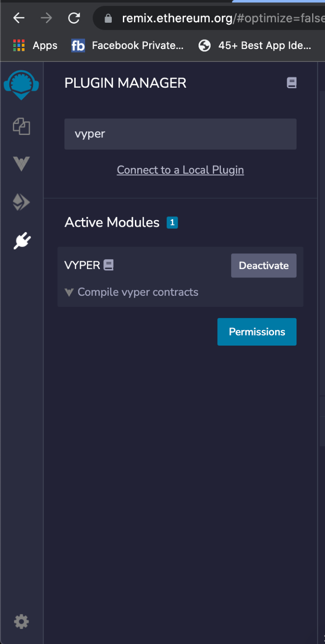Image resolution: width=325 pixels, height=644 pixels.
Task: Click the VYPER plugin documentation icon
Action: pos(109,265)
